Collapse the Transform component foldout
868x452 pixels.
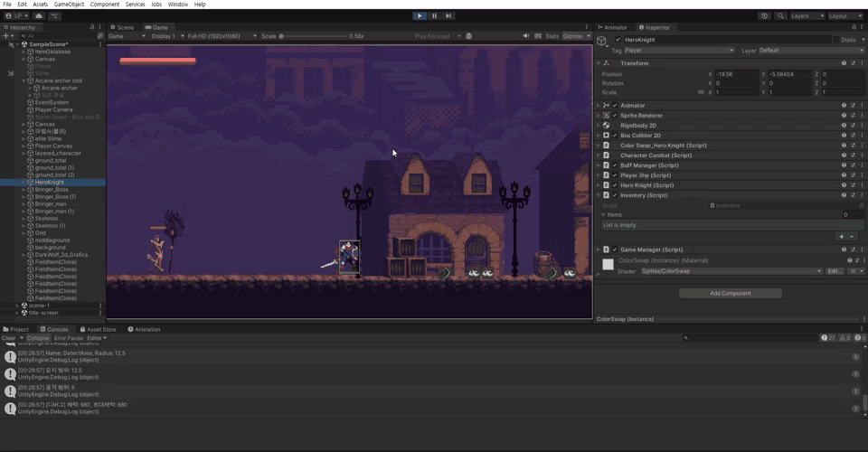click(x=599, y=63)
